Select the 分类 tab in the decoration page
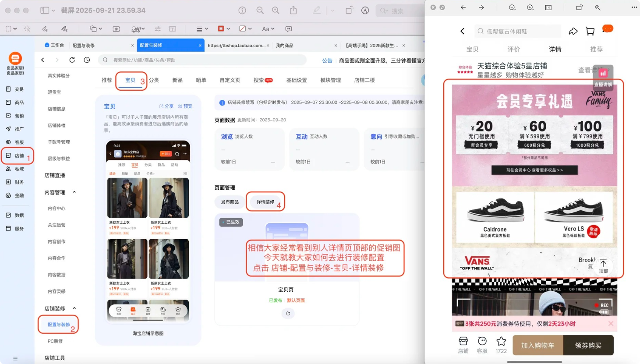Viewport: 640px width, 364px height. tap(154, 80)
